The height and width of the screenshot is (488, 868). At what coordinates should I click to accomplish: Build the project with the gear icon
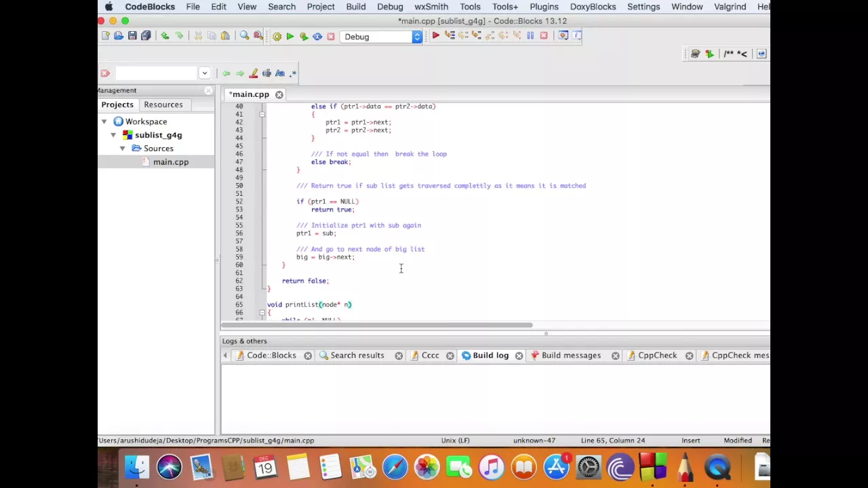click(277, 37)
